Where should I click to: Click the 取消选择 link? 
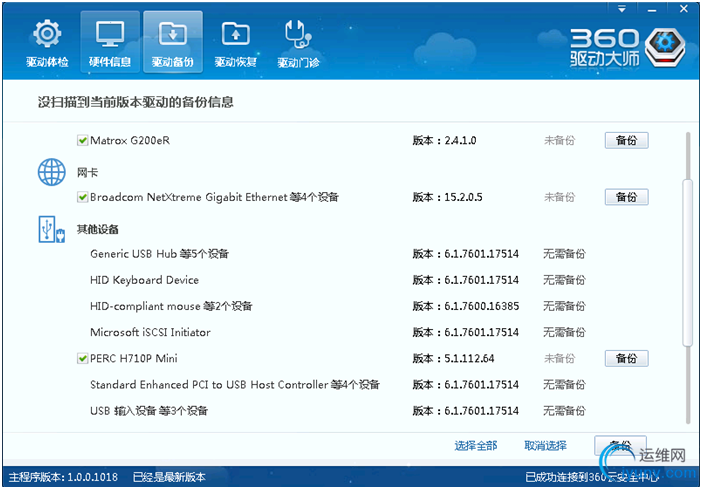coord(545,446)
